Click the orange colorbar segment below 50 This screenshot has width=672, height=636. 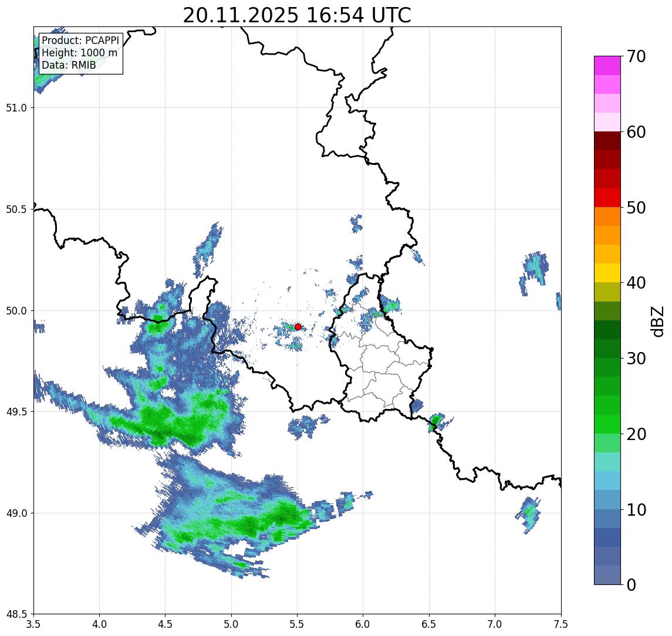[607, 216]
